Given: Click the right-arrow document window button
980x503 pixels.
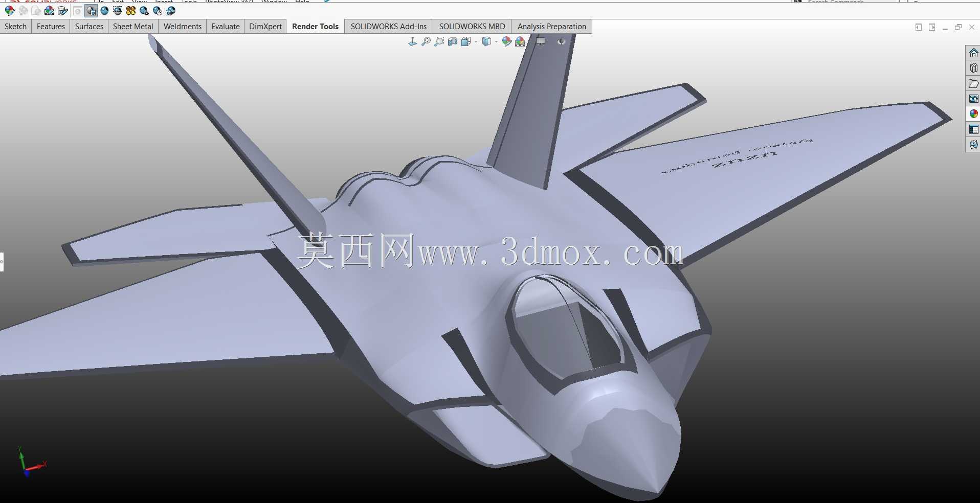Looking at the screenshot, I should pyautogui.click(x=932, y=27).
